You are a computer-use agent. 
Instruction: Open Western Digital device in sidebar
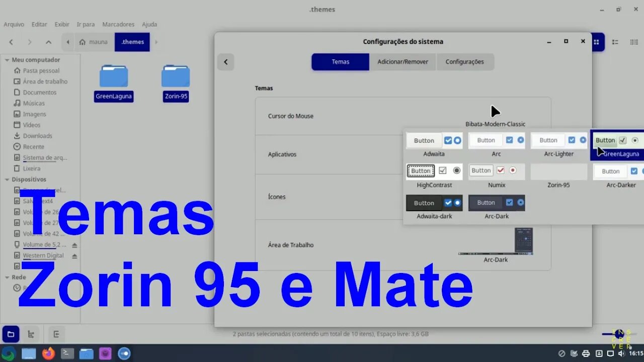[x=43, y=256]
